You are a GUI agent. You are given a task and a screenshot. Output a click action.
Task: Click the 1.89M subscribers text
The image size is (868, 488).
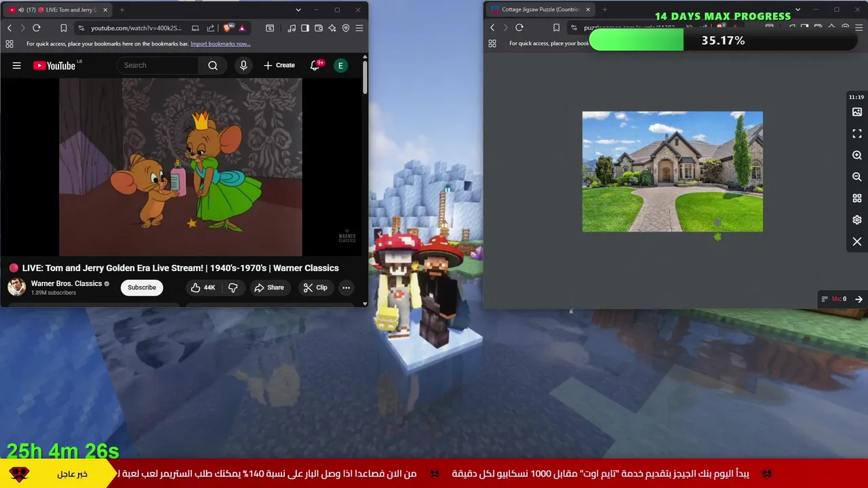tap(54, 293)
